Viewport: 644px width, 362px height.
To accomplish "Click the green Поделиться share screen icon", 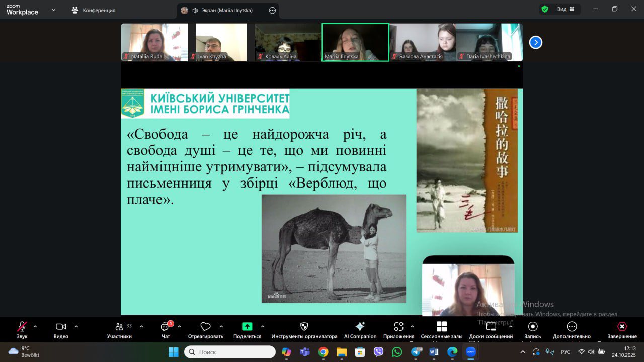I will point(247,327).
